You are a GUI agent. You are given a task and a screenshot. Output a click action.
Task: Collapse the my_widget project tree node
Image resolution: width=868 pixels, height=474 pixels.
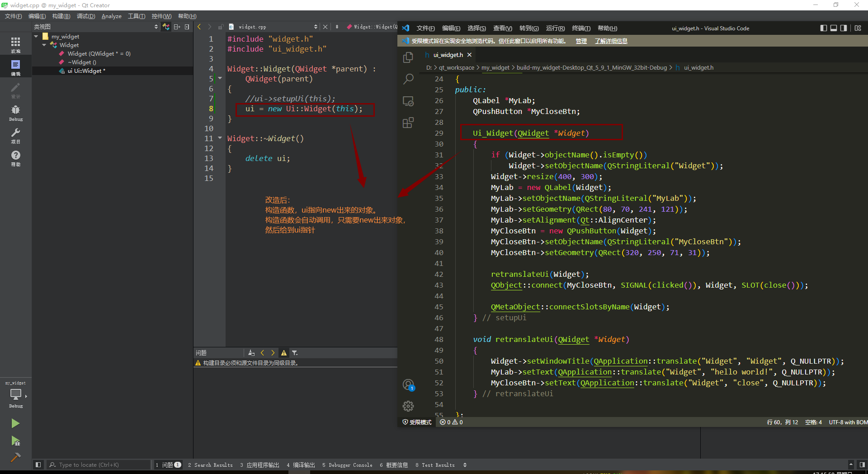[x=36, y=37]
